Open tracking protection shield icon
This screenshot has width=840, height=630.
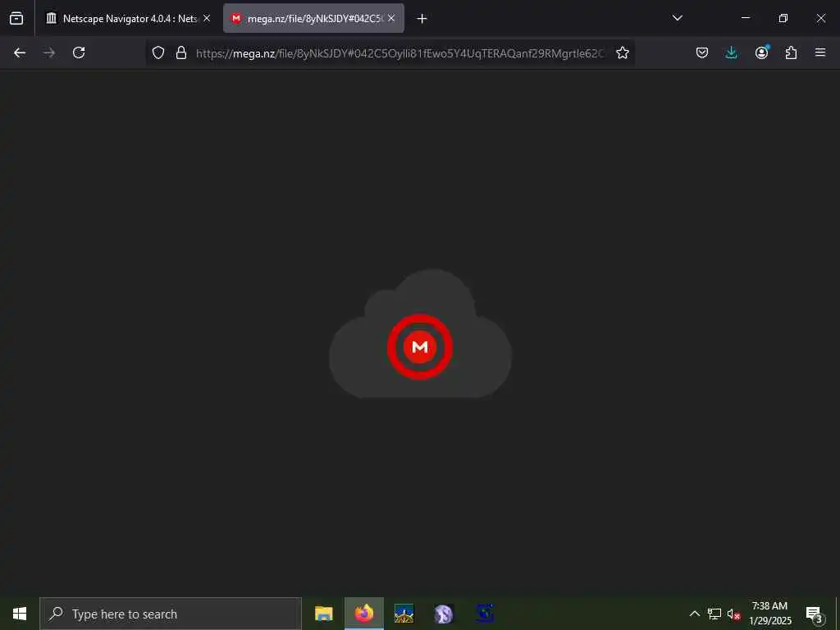(x=158, y=52)
